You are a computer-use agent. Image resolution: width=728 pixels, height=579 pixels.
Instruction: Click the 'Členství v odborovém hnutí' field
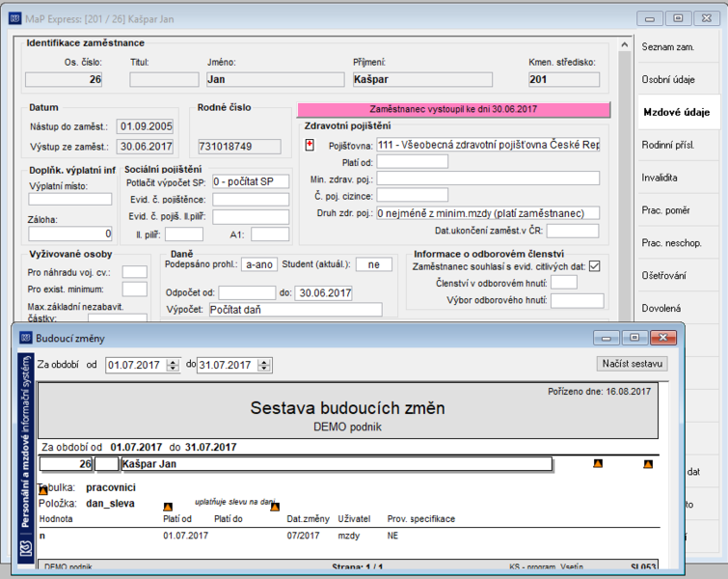tap(564, 282)
